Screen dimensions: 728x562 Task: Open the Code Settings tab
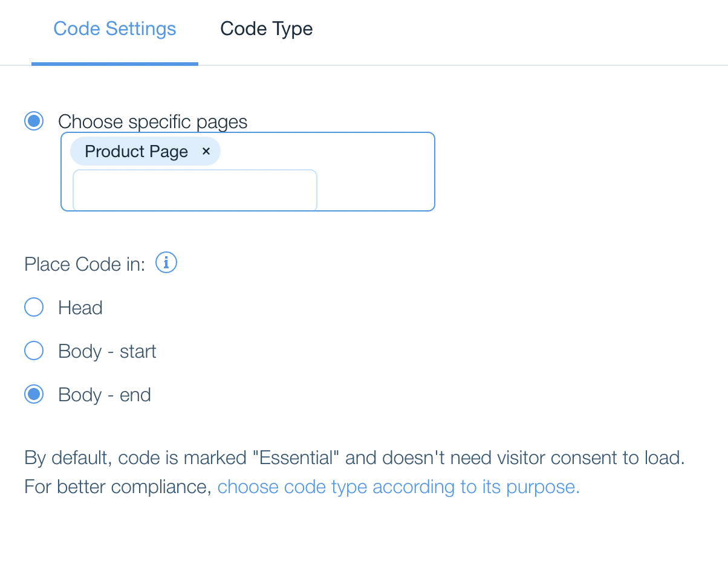click(115, 29)
